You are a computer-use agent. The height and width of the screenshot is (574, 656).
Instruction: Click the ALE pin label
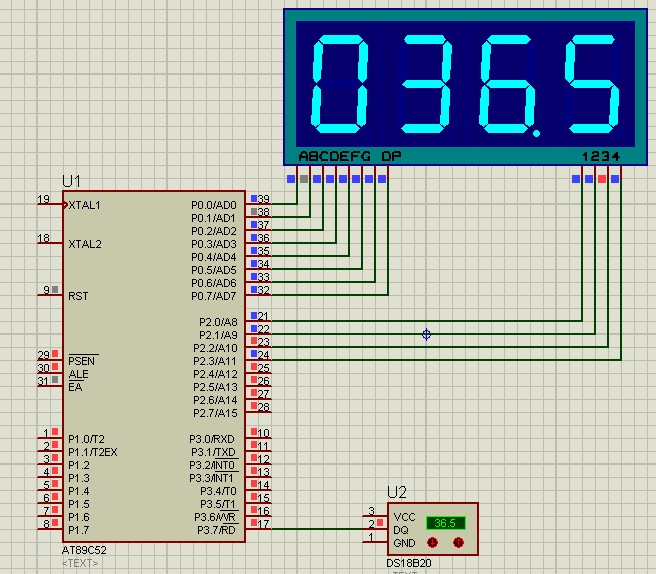pos(78,374)
